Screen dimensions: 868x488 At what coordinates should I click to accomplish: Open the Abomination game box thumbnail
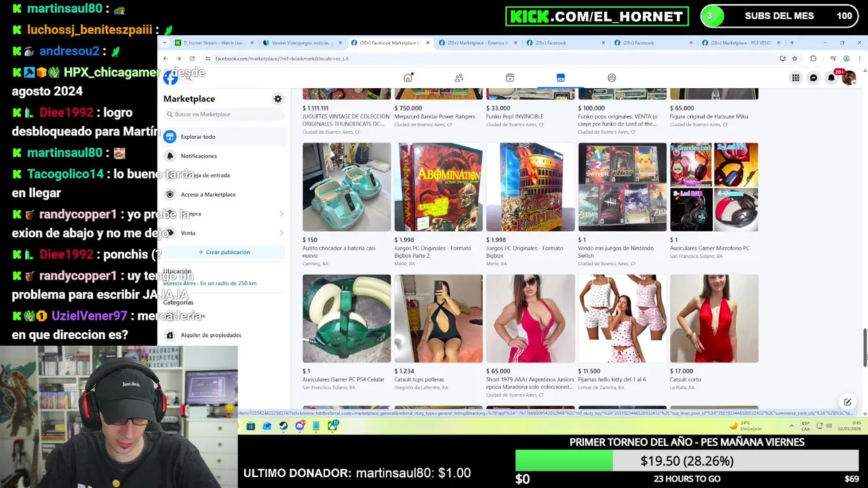tap(438, 187)
